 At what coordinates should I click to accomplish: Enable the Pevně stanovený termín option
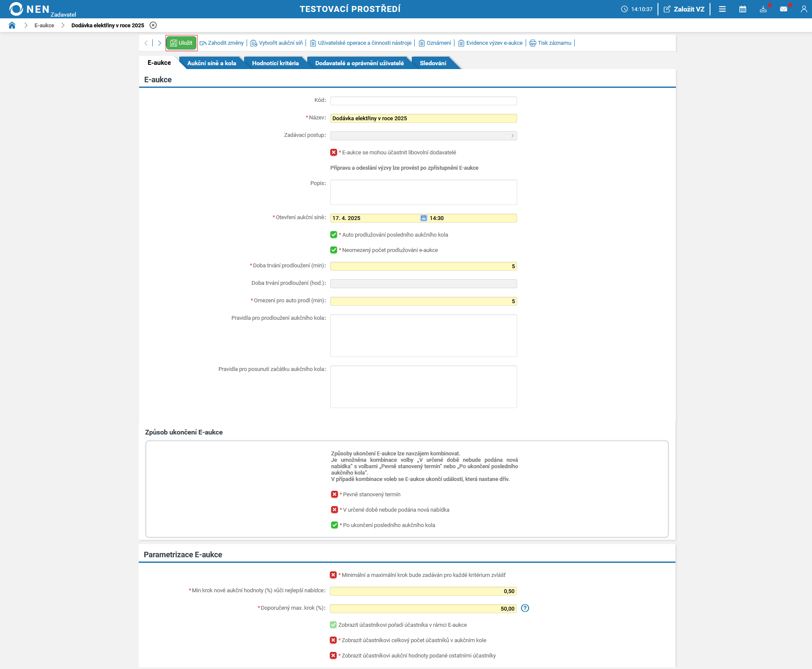point(334,494)
